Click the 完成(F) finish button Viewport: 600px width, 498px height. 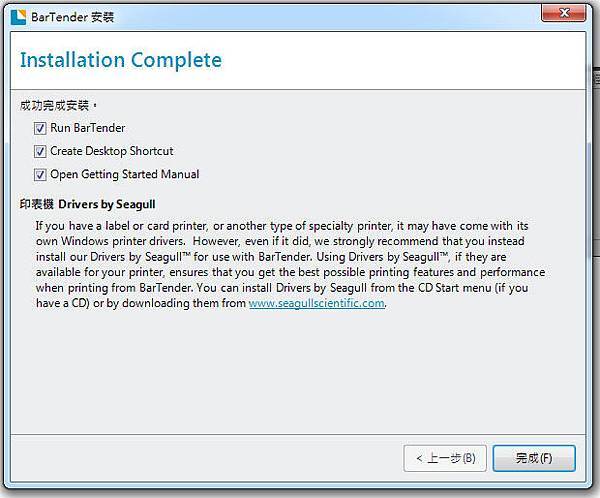click(534, 458)
